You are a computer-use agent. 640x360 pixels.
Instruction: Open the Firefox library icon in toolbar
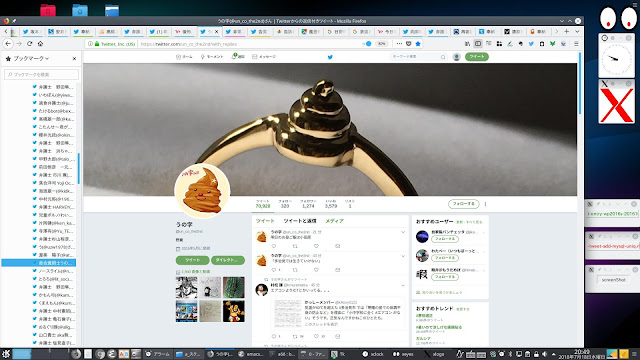point(467,44)
